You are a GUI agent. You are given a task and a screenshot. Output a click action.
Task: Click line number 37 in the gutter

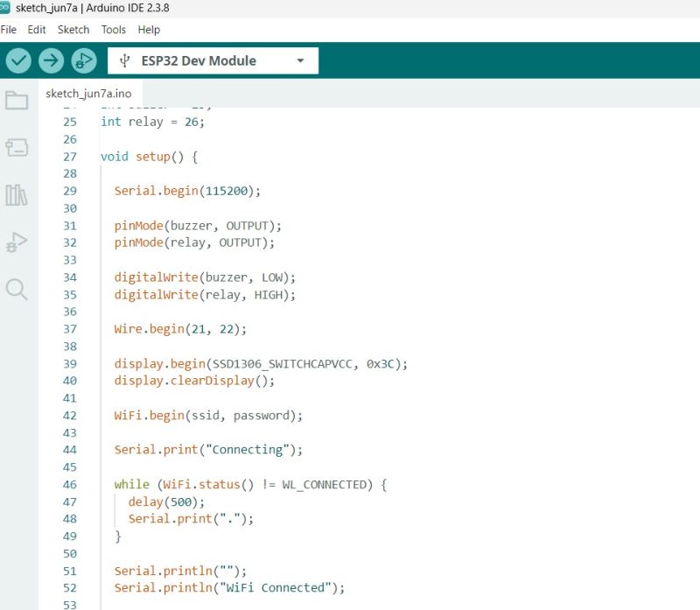[x=70, y=329]
